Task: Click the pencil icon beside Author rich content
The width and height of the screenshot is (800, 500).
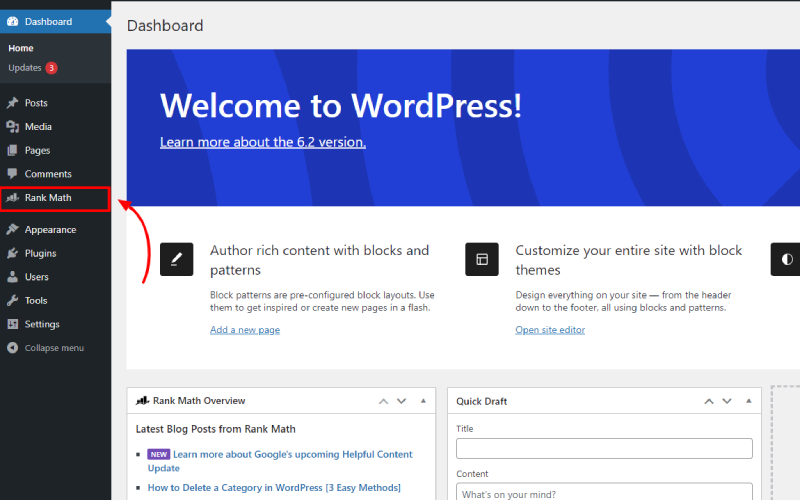Action: point(177,259)
